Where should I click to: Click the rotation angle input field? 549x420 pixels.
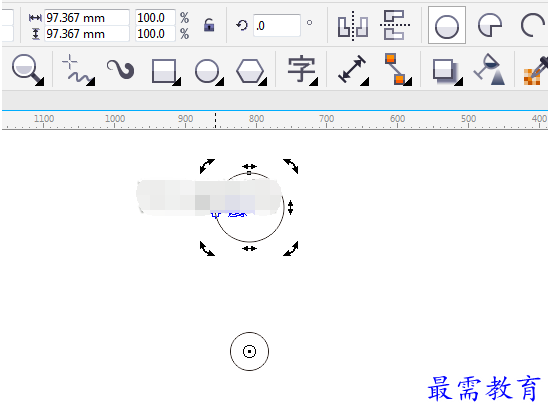tap(277, 26)
